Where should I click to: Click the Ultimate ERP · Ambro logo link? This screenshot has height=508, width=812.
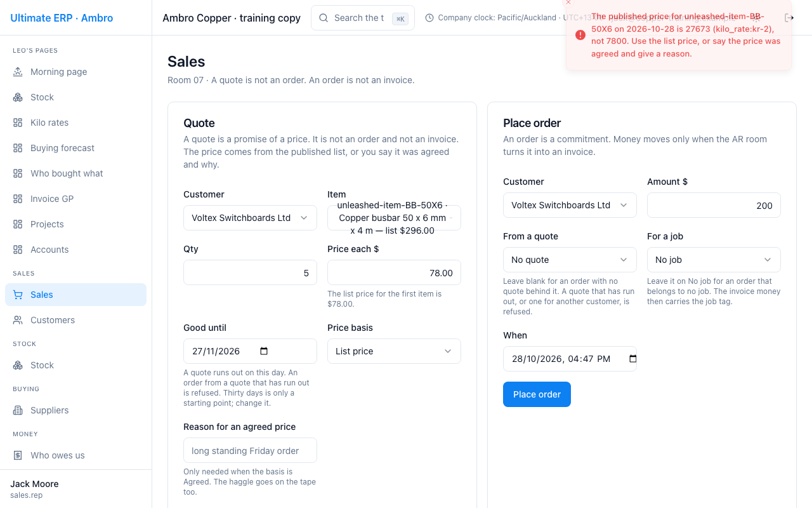tap(62, 18)
